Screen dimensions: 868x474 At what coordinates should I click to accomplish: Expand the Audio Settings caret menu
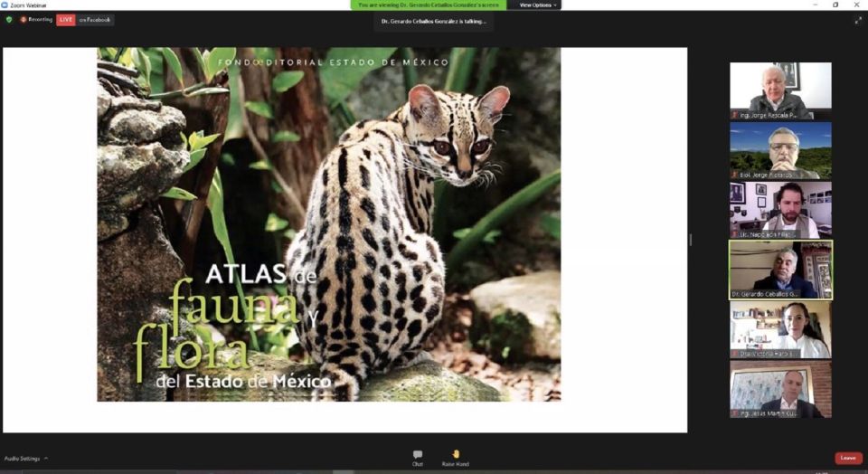point(46,459)
